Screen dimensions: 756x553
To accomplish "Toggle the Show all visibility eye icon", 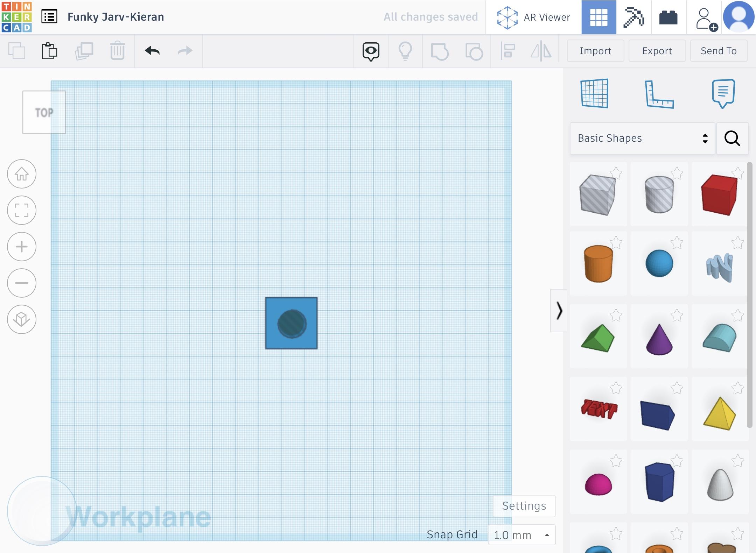I will click(x=371, y=51).
